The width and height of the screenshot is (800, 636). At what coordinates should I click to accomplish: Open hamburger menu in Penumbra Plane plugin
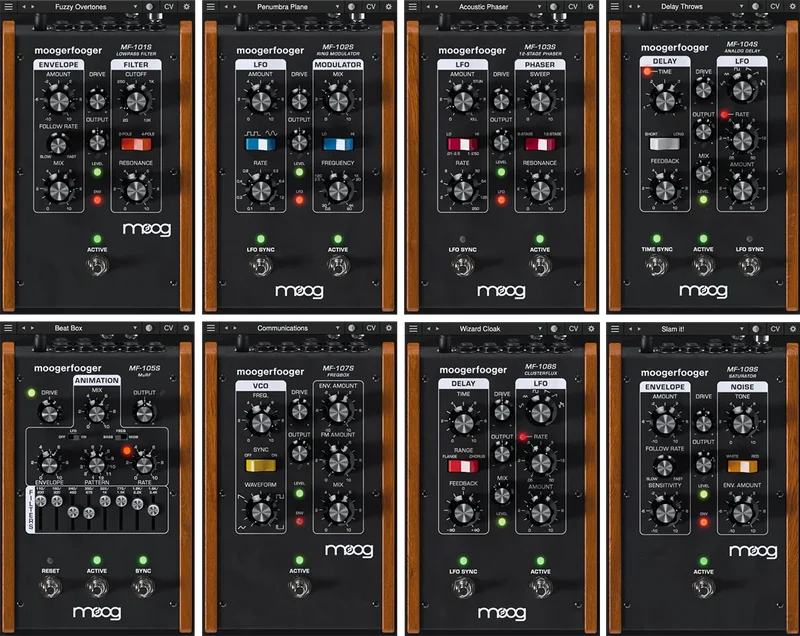tap(210, 7)
